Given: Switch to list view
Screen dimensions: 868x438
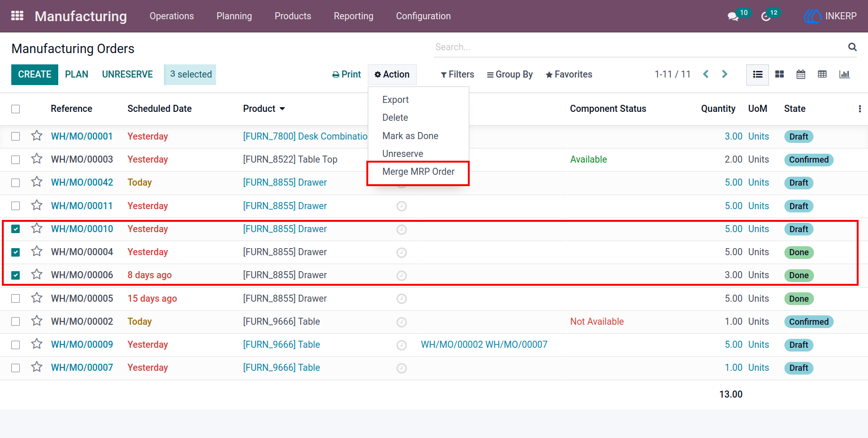Looking at the screenshot, I should tap(758, 75).
